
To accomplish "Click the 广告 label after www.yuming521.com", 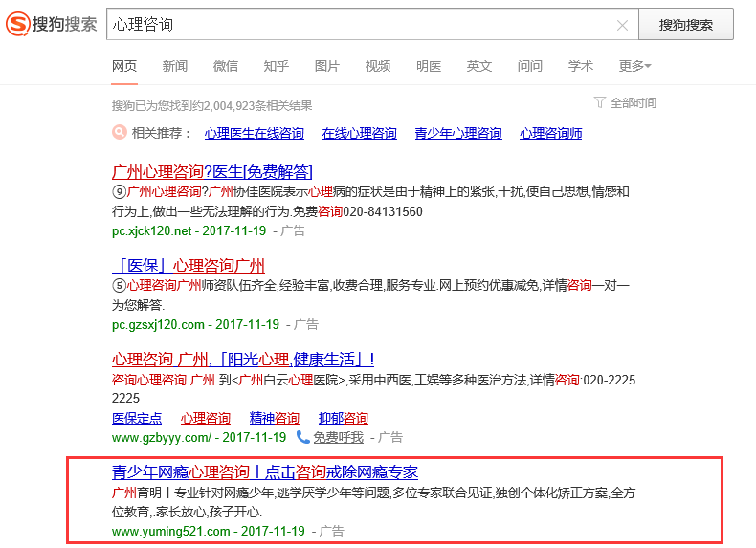I will [332, 531].
